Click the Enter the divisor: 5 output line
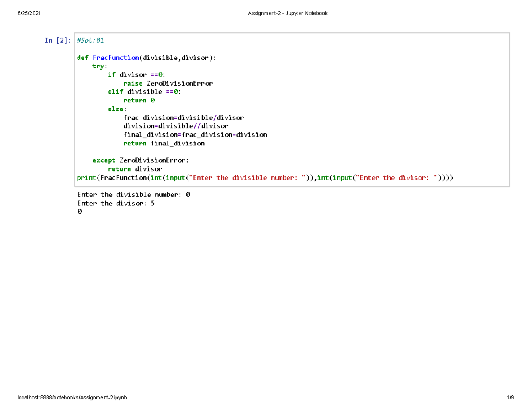The width and height of the screenshot is (532, 411). [115, 203]
